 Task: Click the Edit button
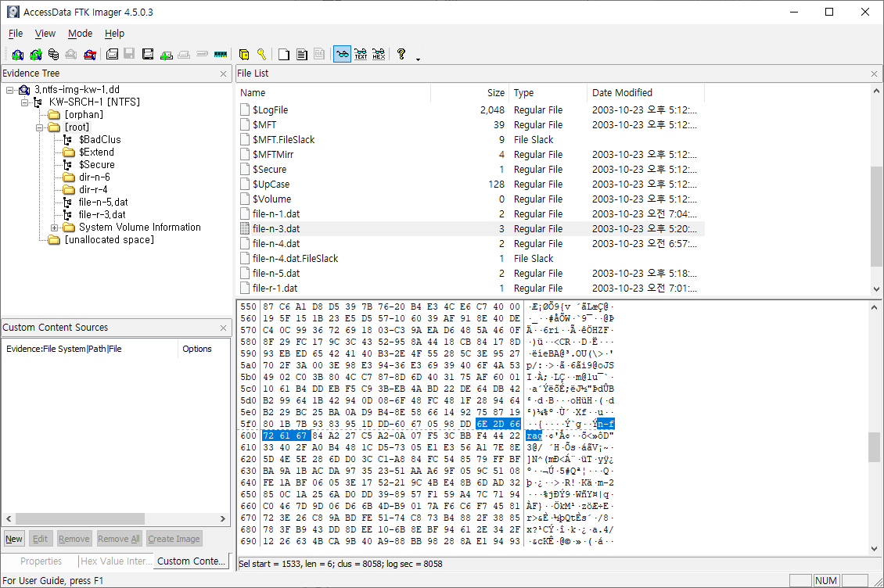pos(40,539)
